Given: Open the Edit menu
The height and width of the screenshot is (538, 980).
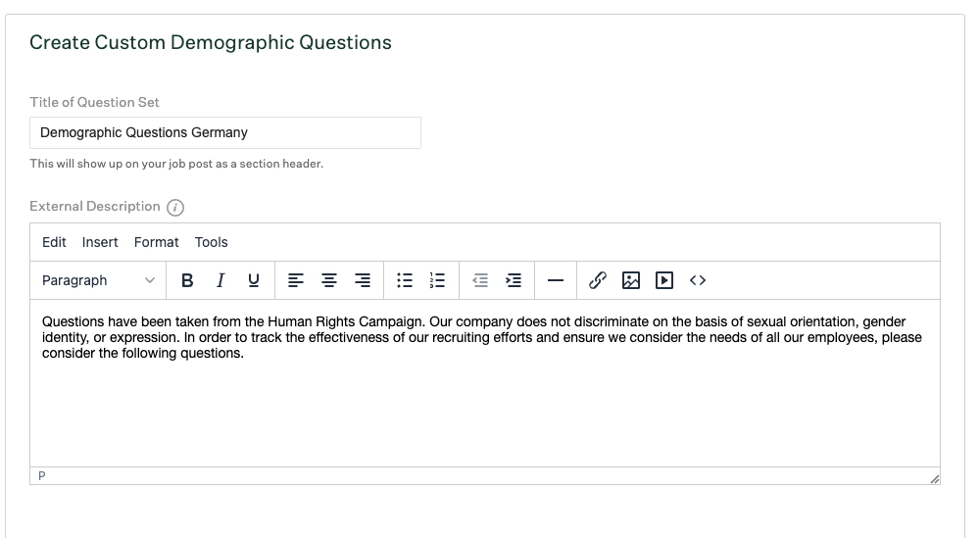Looking at the screenshot, I should 54,242.
